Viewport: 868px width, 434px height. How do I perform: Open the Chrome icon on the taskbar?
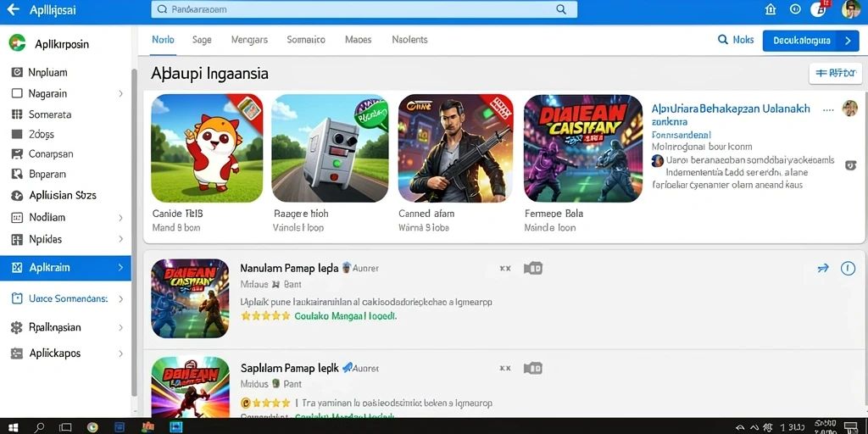[x=92, y=427]
